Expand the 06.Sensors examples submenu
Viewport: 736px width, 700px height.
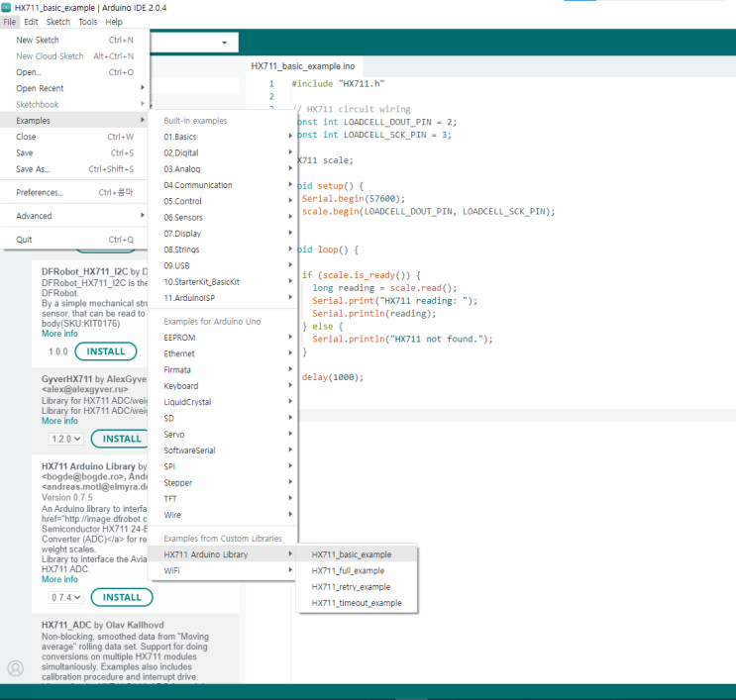pyautogui.click(x=223, y=217)
